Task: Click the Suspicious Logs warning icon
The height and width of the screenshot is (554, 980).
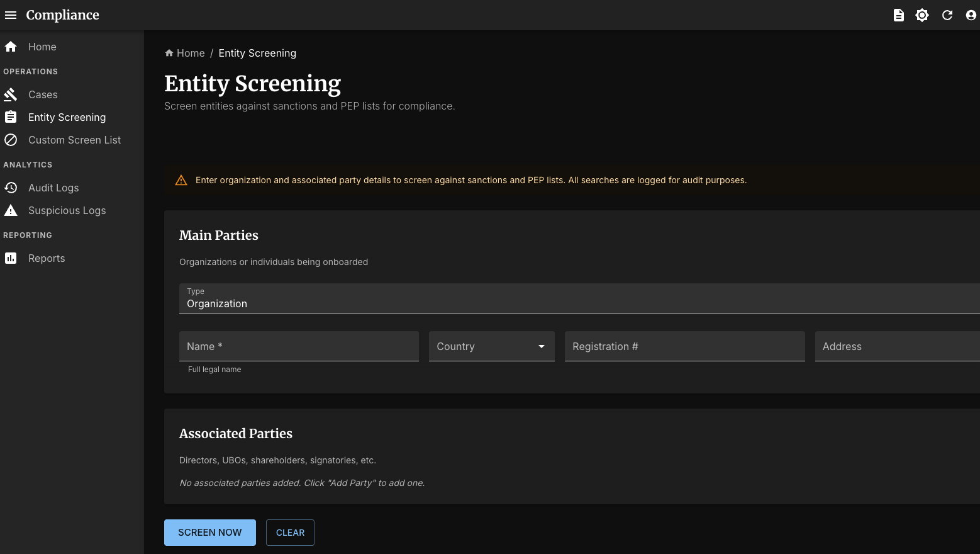Action: pyautogui.click(x=11, y=210)
